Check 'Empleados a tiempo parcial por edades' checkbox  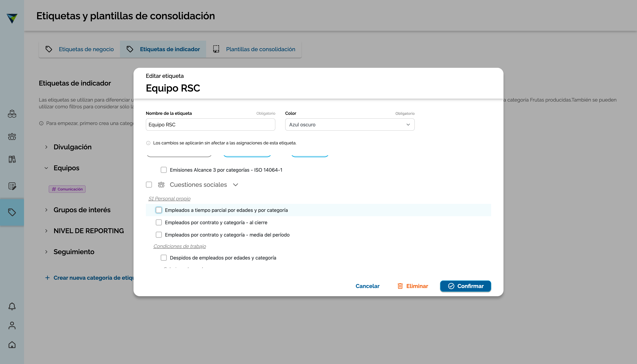(x=159, y=210)
